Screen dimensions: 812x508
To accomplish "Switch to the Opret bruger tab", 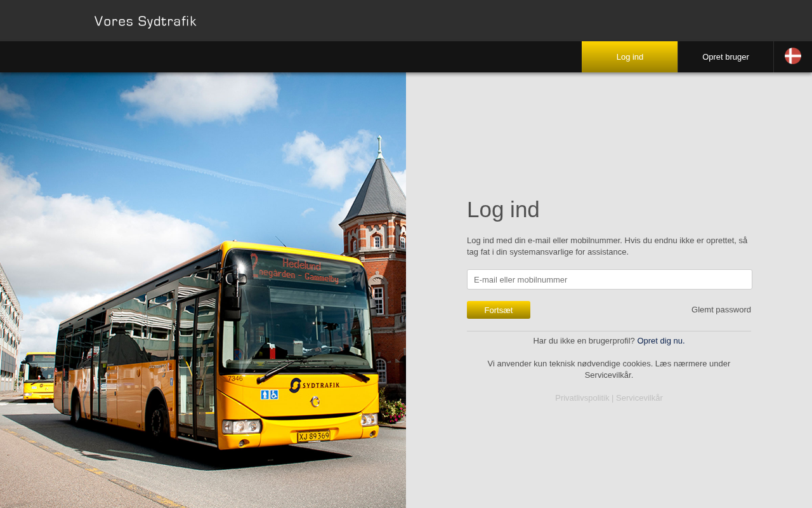I will coord(726,57).
